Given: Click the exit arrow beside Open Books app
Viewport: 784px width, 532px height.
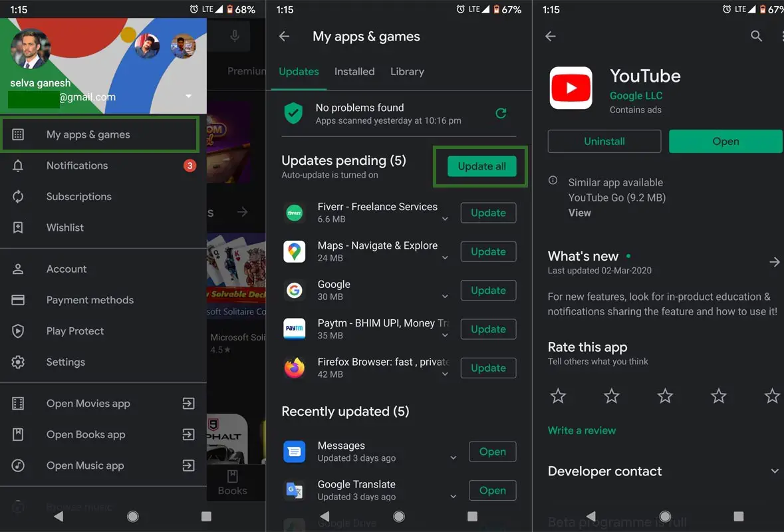Looking at the screenshot, I should coord(188,434).
